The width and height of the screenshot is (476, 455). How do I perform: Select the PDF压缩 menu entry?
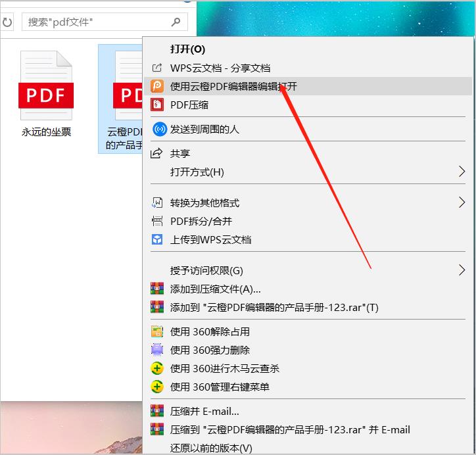click(x=308, y=105)
